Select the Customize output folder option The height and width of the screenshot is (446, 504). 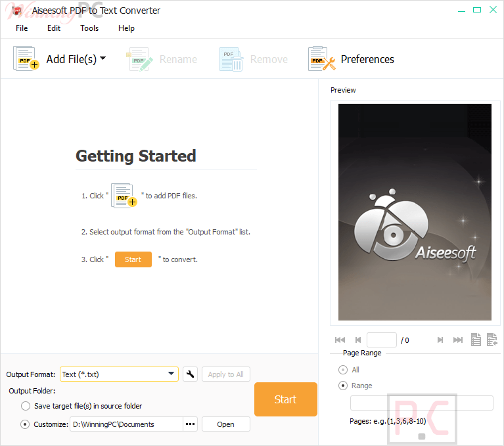[25, 424]
